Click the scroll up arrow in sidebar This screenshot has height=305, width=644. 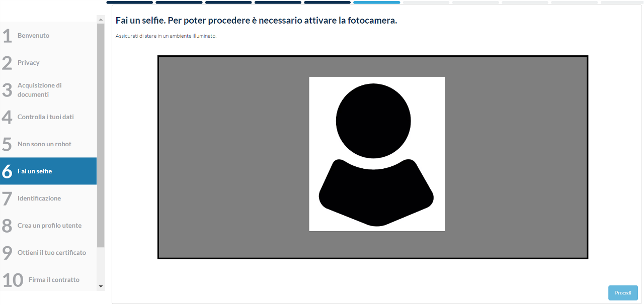(x=101, y=20)
